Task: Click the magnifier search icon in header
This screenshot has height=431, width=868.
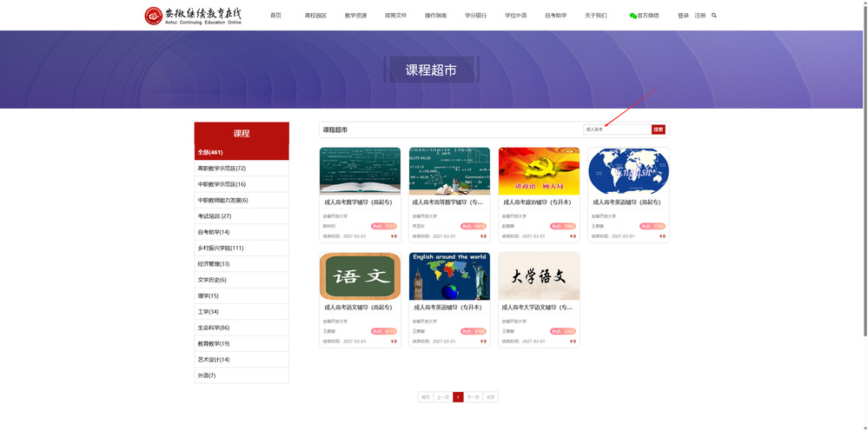Action: [714, 16]
